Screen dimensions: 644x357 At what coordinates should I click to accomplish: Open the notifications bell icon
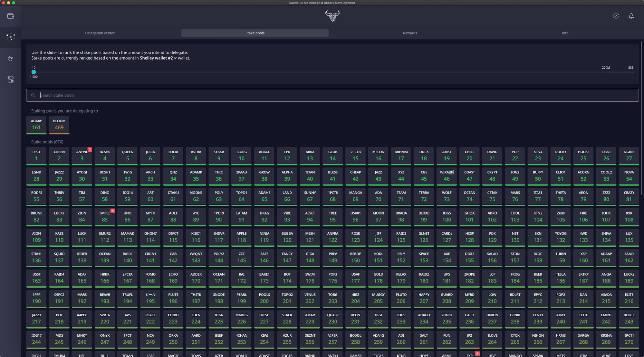click(x=631, y=16)
